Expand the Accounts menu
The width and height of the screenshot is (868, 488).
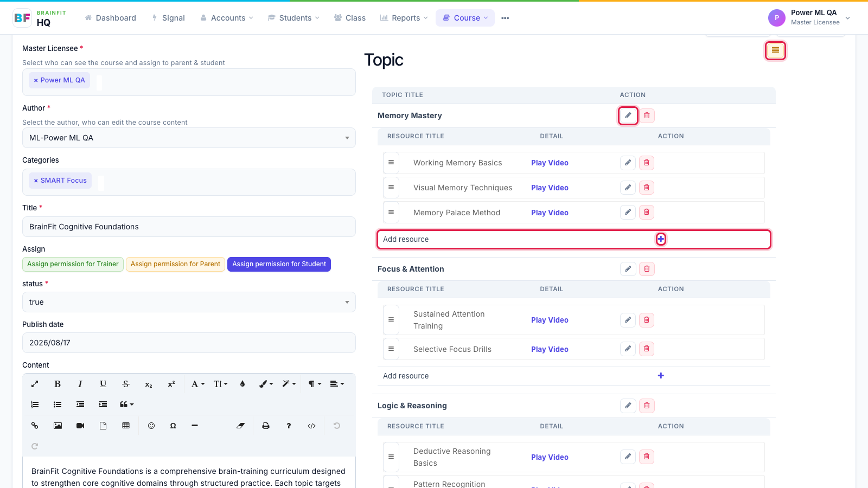point(227,18)
